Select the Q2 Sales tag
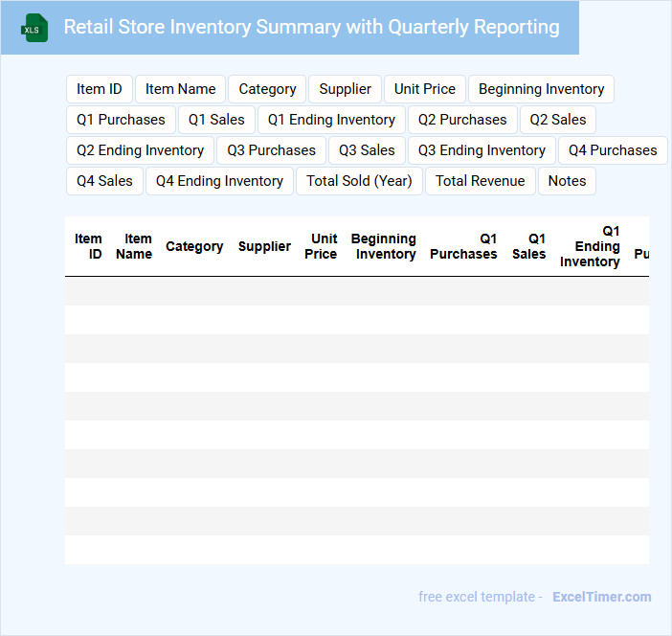Viewport: 672px width, 636px height. pyautogui.click(x=558, y=120)
